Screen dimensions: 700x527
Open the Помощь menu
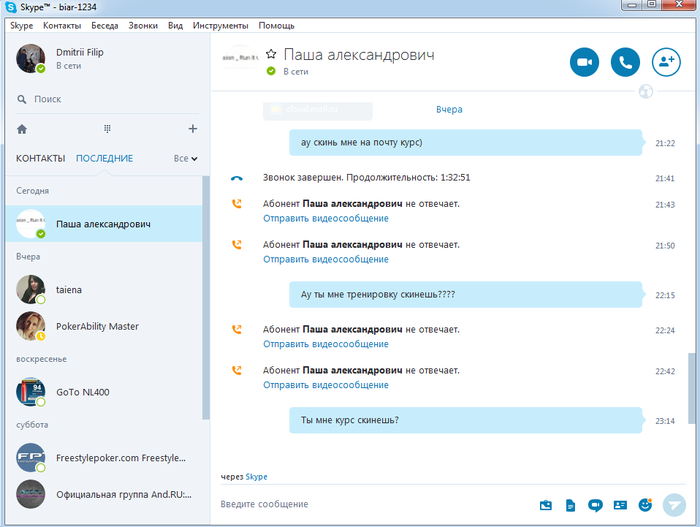(276, 25)
